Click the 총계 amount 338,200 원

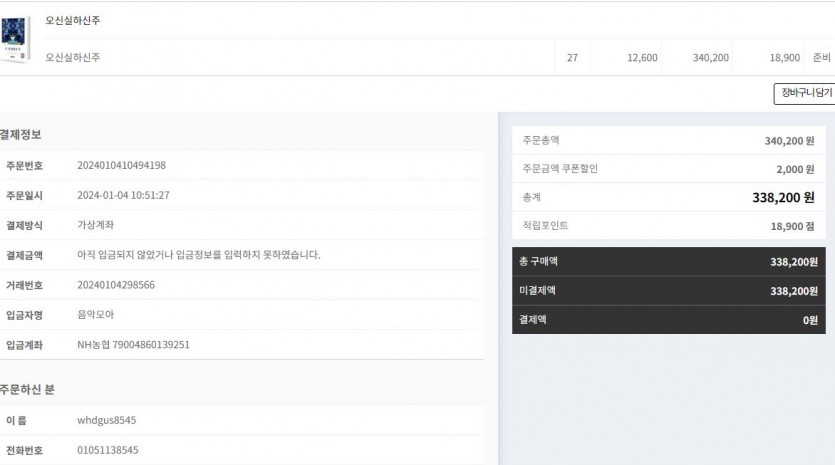click(783, 198)
